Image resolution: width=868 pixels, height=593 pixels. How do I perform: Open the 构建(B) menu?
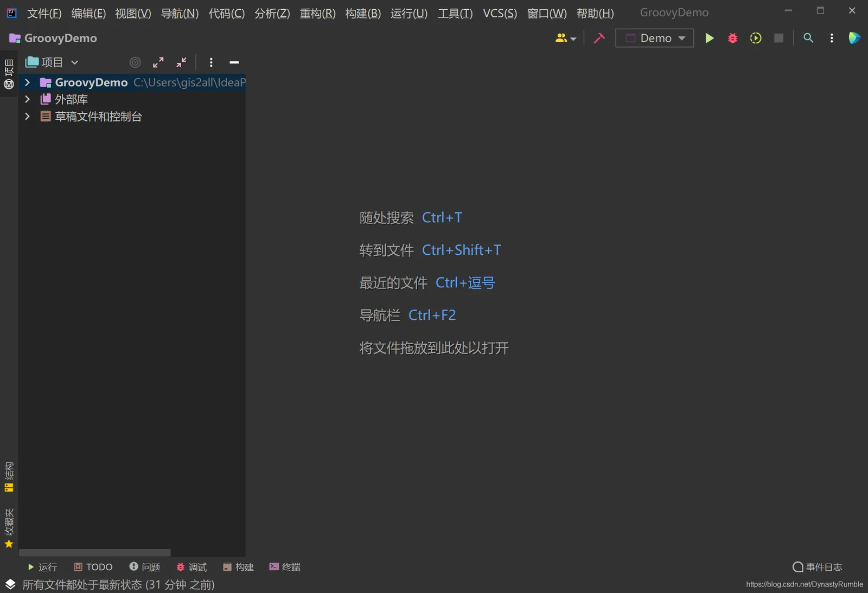coord(363,13)
